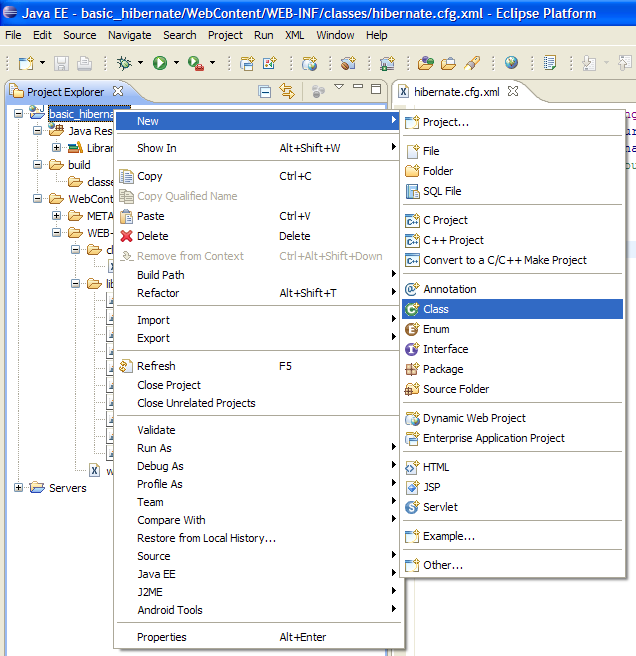Select C++ Project in the submenu
This screenshot has height=656, width=636.
(x=512, y=240)
